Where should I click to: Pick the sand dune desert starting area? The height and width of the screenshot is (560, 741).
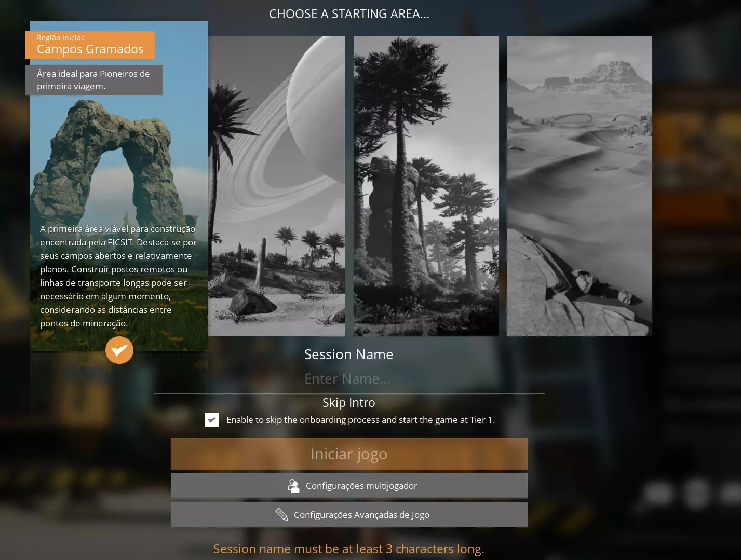(580, 186)
